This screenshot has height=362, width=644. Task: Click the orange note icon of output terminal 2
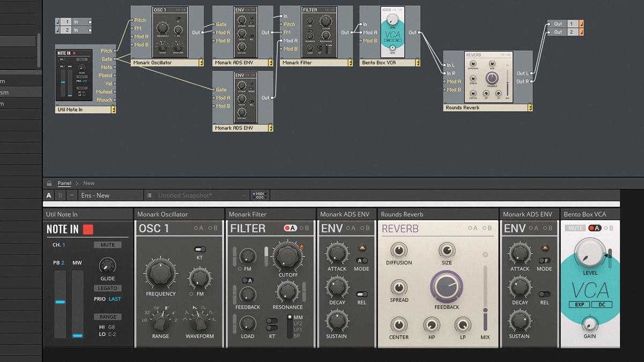[x=582, y=32]
